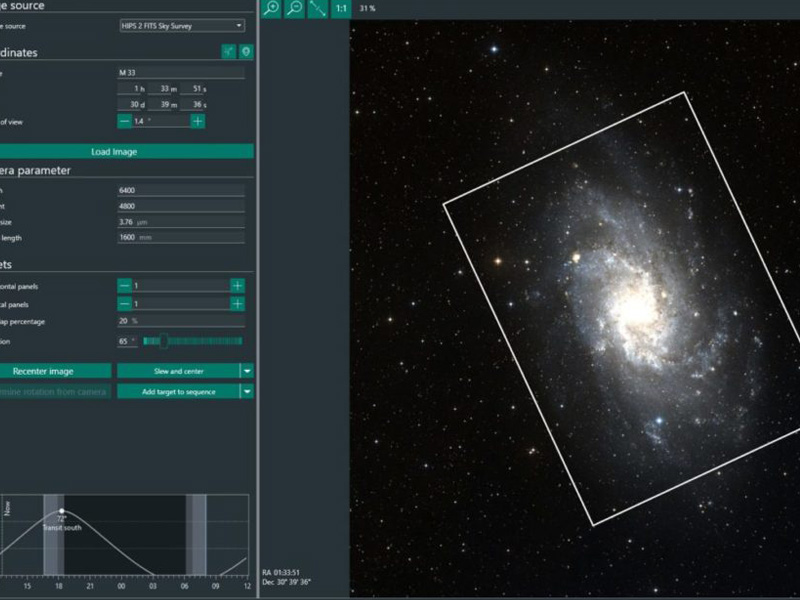
Task: Decrease the field of view value
Action: point(124,121)
